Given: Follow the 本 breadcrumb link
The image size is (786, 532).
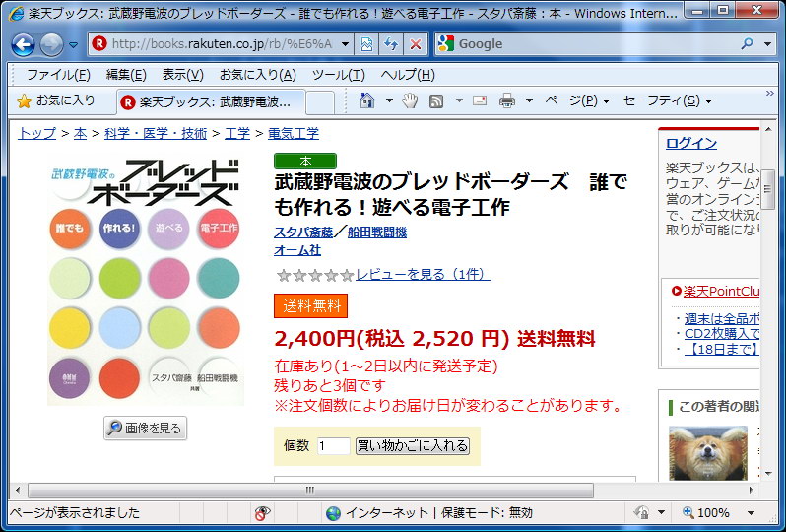Looking at the screenshot, I should pos(80,133).
